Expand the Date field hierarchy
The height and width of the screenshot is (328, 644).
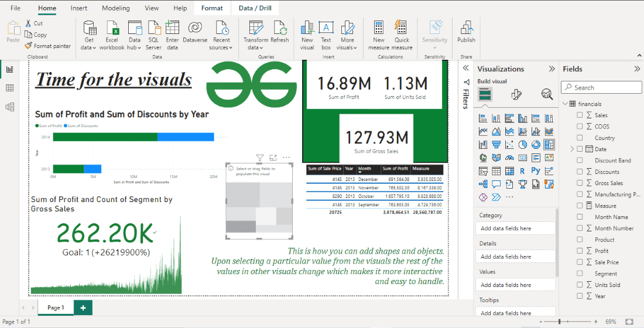click(572, 149)
